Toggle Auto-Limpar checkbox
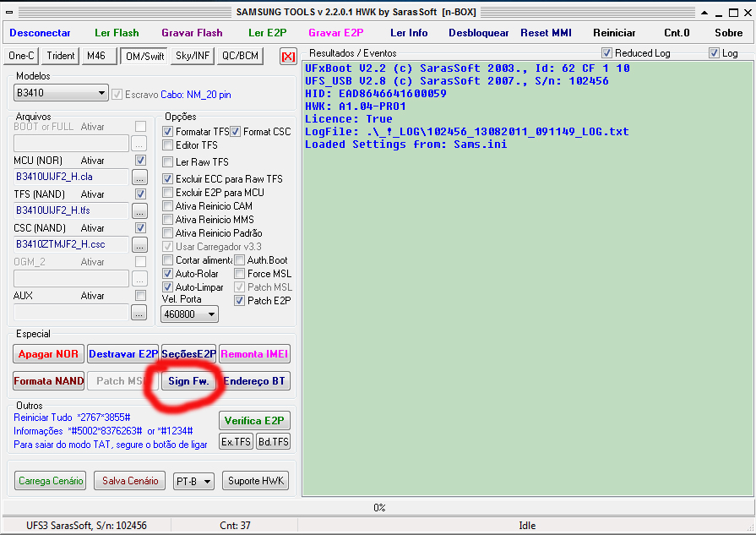The height and width of the screenshot is (535, 756). click(168, 287)
